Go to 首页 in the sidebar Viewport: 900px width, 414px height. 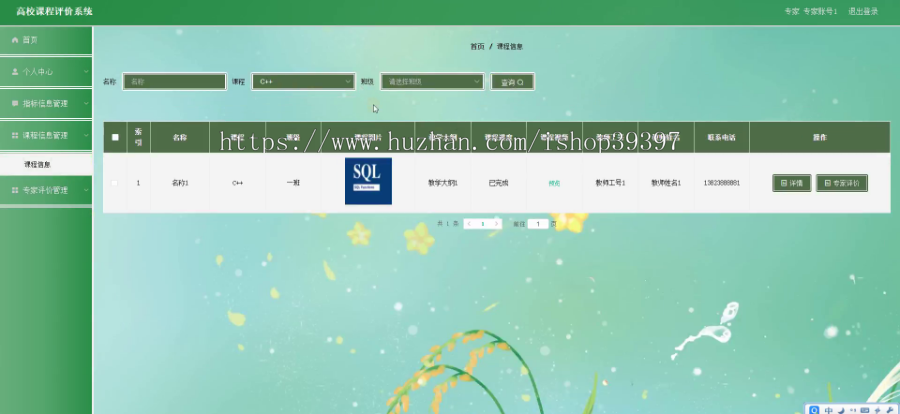click(x=46, y=40)
